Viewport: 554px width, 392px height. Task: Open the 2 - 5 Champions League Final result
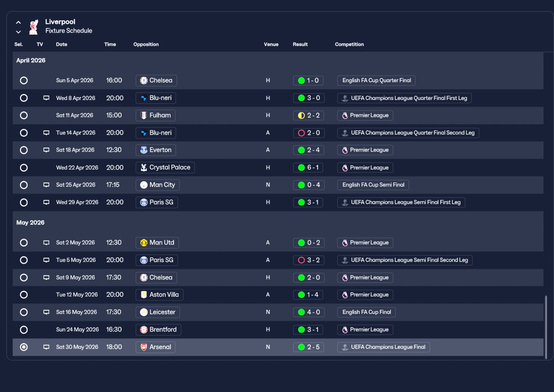[308, 347]
